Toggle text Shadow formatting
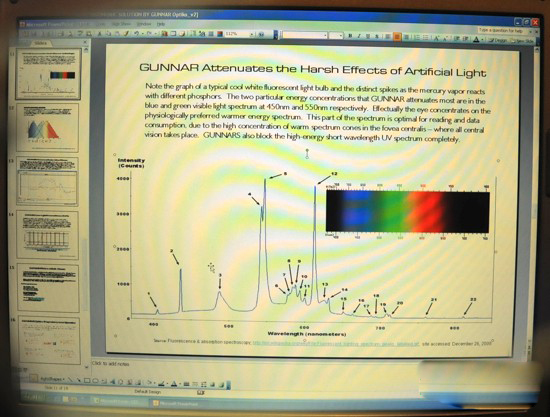 pyautogui.click(x=376, y=36)
